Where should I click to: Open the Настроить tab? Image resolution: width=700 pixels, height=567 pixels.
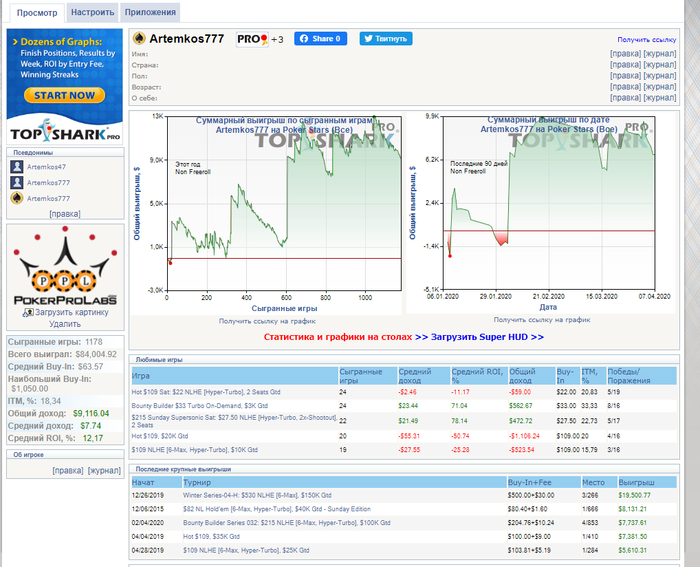tap(92, 13)
